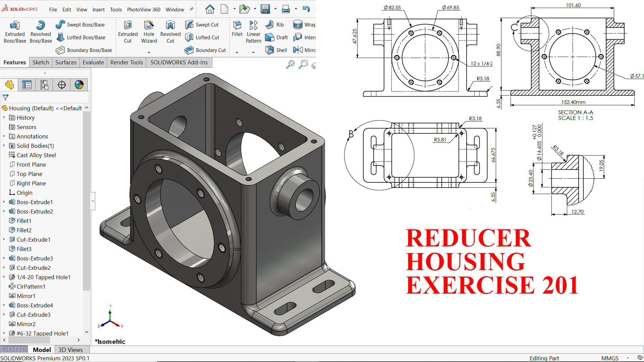This screenshot has height=362, width=644.
Task: Select the Extruded Cut tool
Action: pos(128,32)
